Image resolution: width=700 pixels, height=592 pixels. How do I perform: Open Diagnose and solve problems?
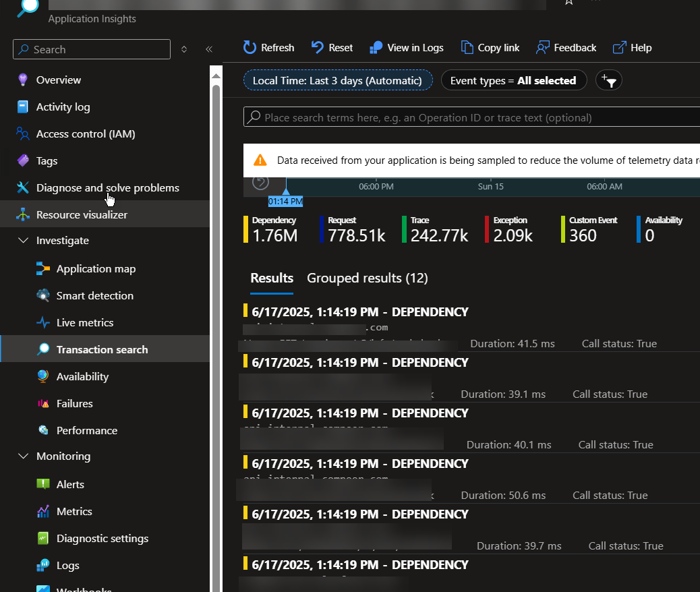108,188
